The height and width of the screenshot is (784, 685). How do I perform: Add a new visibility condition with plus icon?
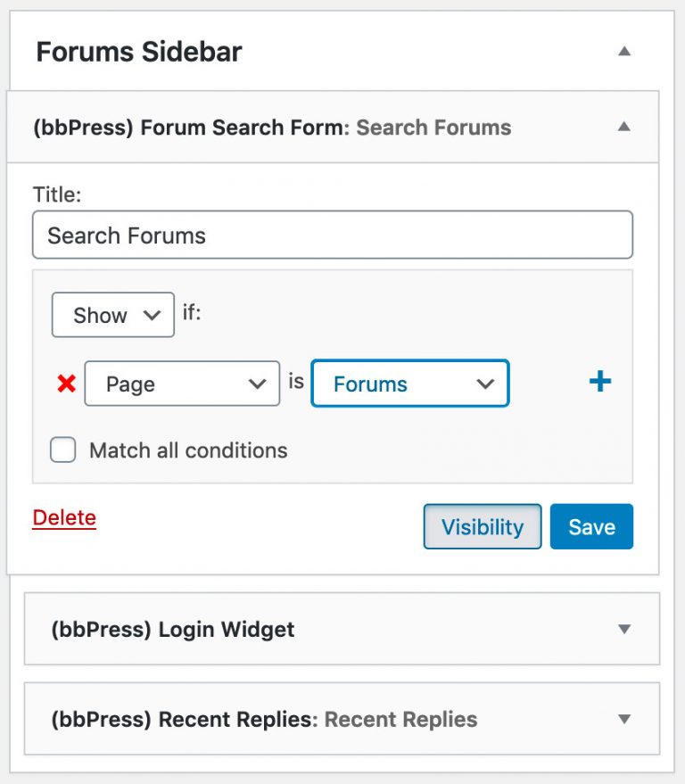tap(600, 382)
